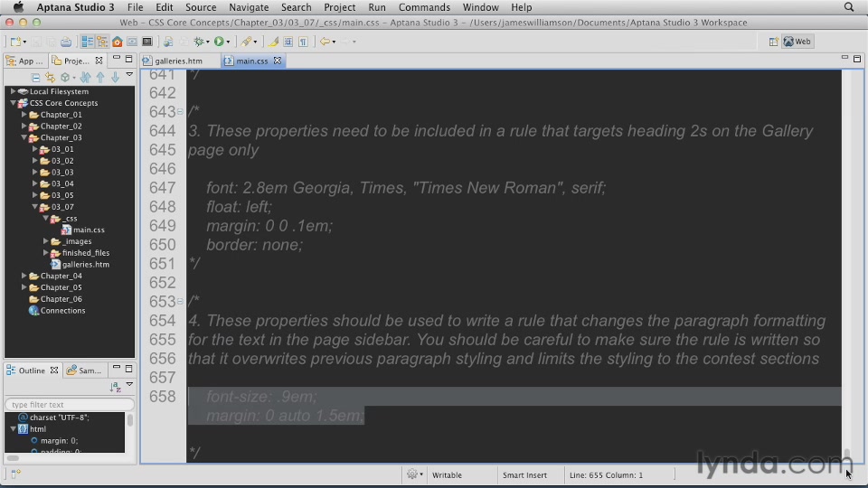Open dropdown arrow next to New icon
868x488 pixels.
coord(24,42)
